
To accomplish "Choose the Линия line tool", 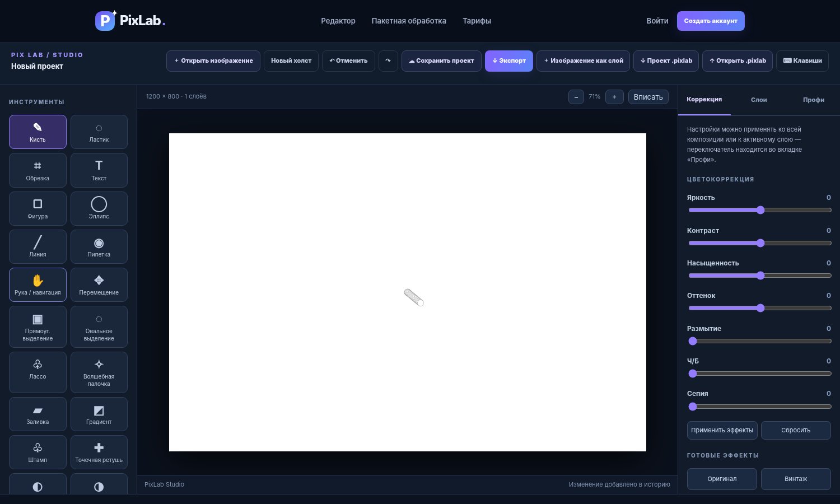I will (x=38, y=246).
